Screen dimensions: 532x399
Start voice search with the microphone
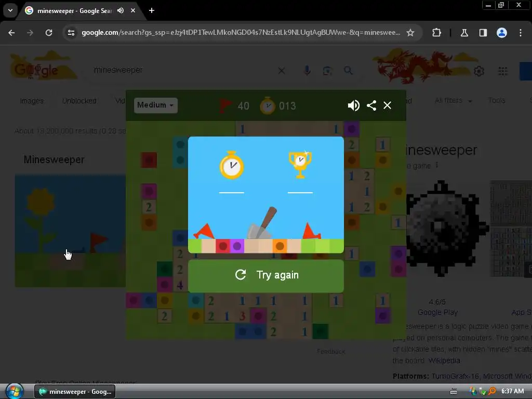307,71
